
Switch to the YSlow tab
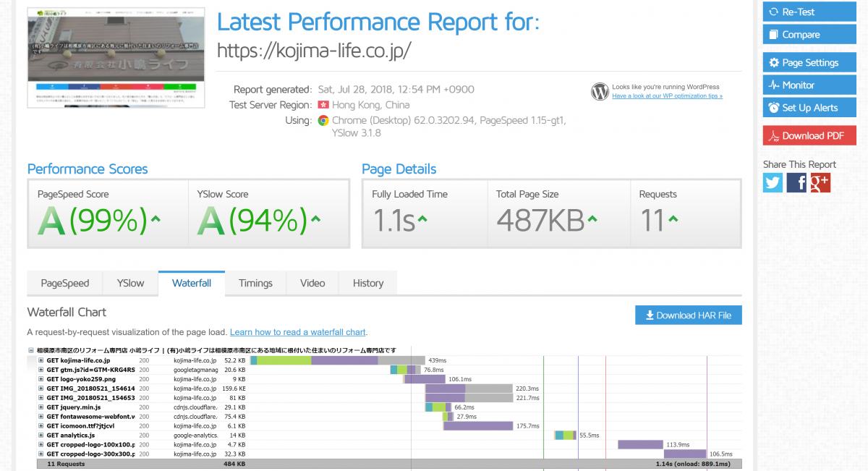point(131,283)
